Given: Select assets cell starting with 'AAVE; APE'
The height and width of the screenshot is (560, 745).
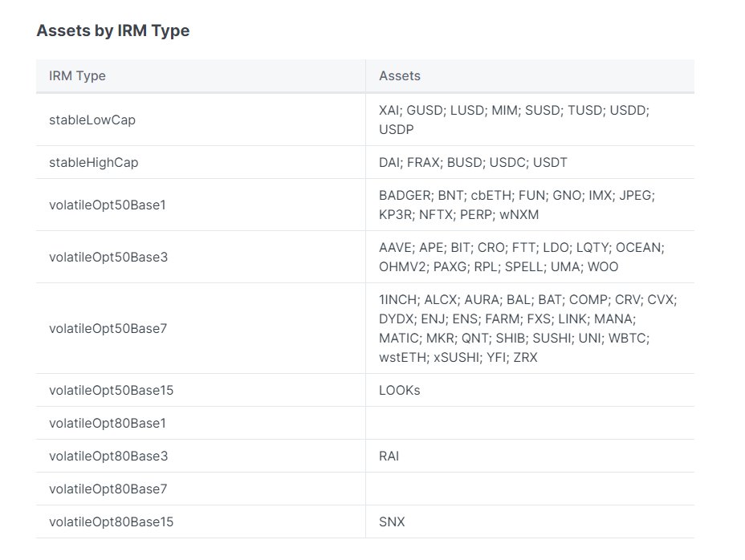Looking at the screenshot, I should (530, 258).
